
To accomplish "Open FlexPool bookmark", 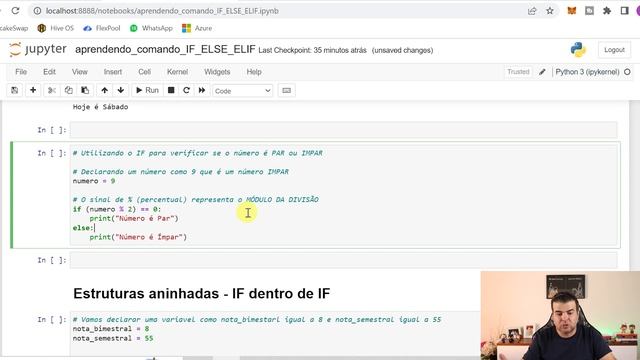I will (x=102, y=28).
